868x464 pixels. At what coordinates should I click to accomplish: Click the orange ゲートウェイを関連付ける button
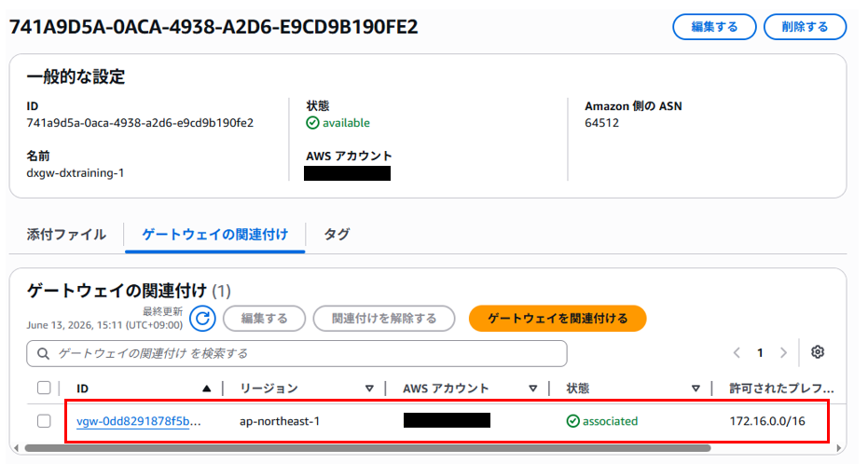[x=558, y=319]
